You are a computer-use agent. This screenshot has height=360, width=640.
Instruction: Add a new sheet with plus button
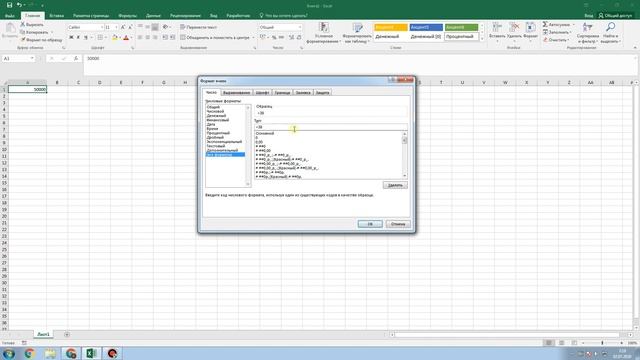point(67,335)
